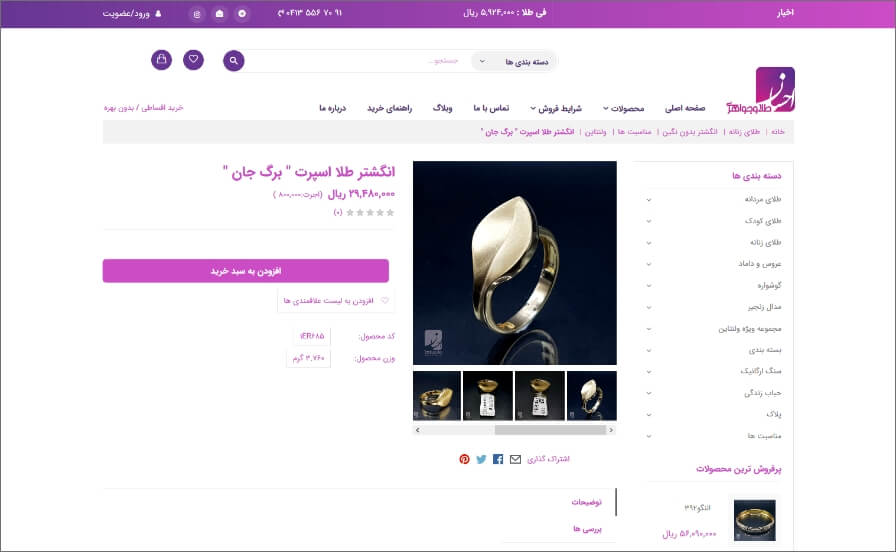Open the wishlist heart icon in header
Viewport: 896px width, 552px height.
click(x=194, y=59)
